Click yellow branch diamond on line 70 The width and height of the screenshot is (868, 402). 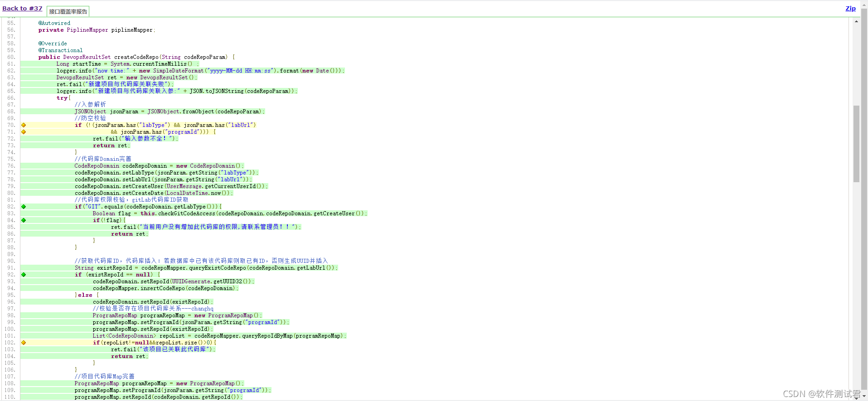[24, 125]
